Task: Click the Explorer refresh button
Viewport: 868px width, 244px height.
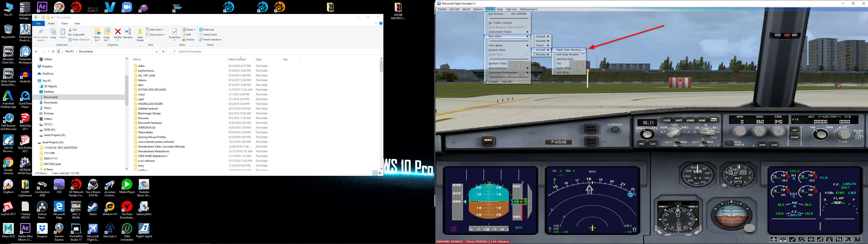Action: pos(163,52)
